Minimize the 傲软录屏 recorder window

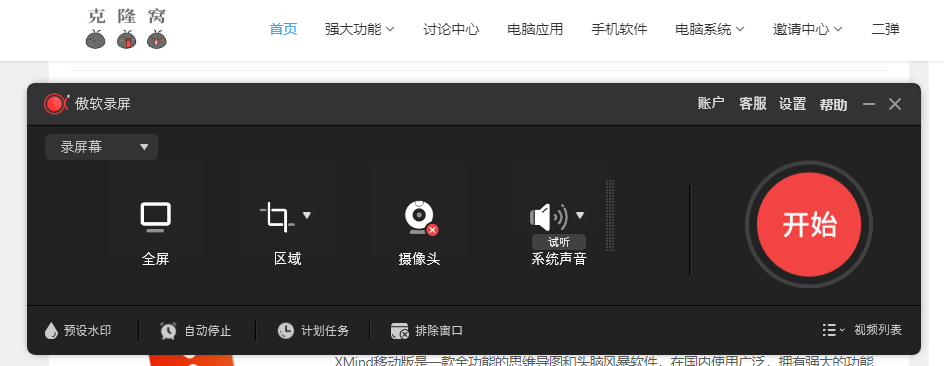[x=869, y=104]
